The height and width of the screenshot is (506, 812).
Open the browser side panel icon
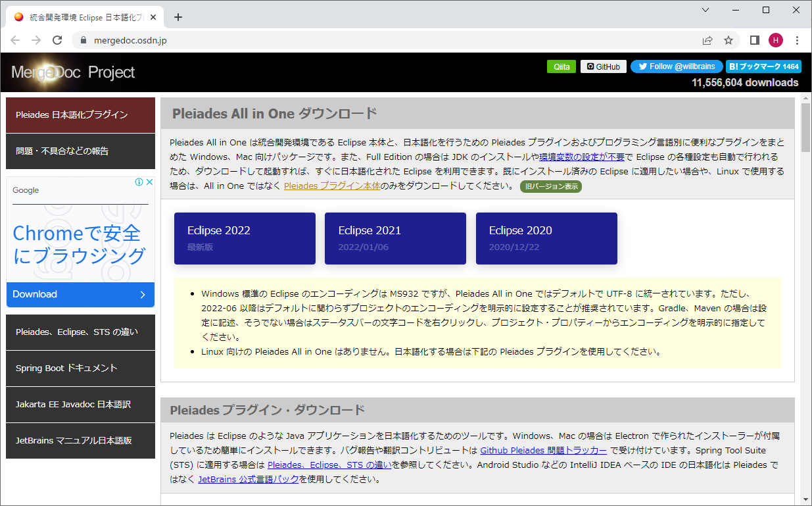755,40
